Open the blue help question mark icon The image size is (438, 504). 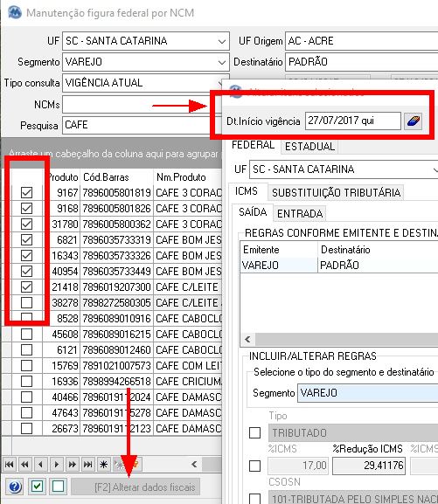point(15,487)
